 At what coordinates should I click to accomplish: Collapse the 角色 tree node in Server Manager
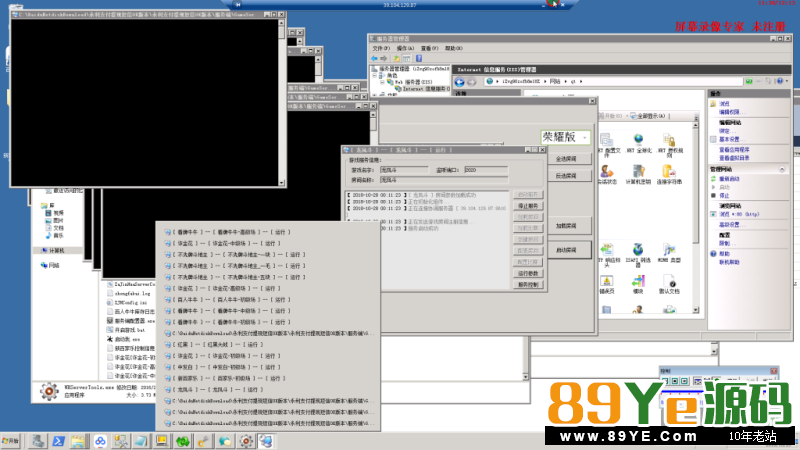point(374,76)
